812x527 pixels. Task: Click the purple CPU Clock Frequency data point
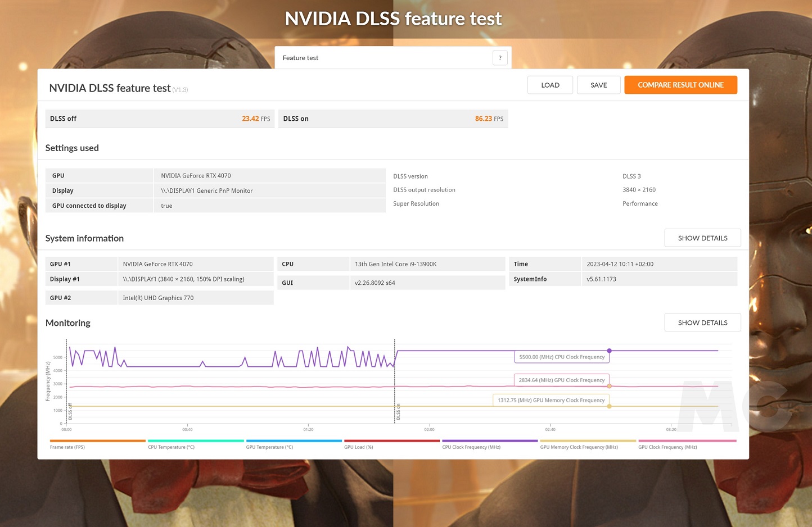tap(609, 351)
